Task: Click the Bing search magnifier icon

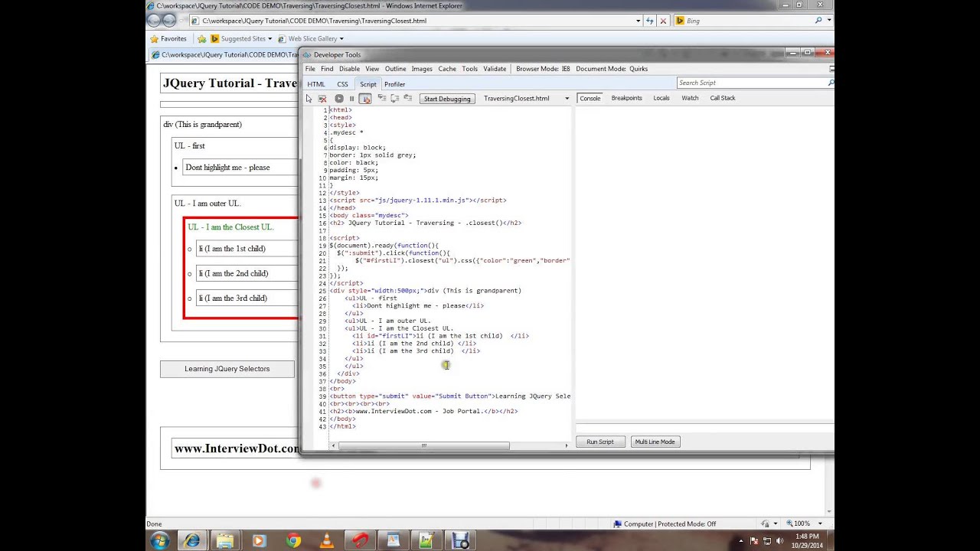Action: tap(818, 21)
